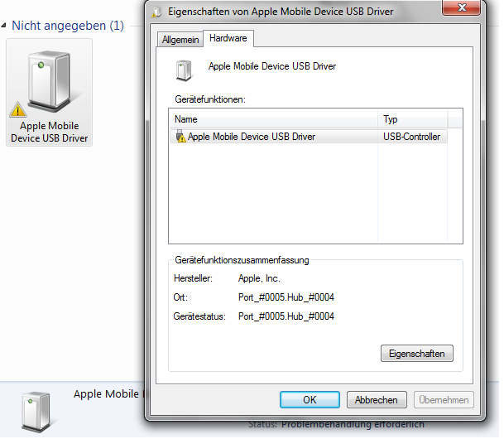
Task: Open device Eigenschaften via the button
Action: click(x=417, y=354)
